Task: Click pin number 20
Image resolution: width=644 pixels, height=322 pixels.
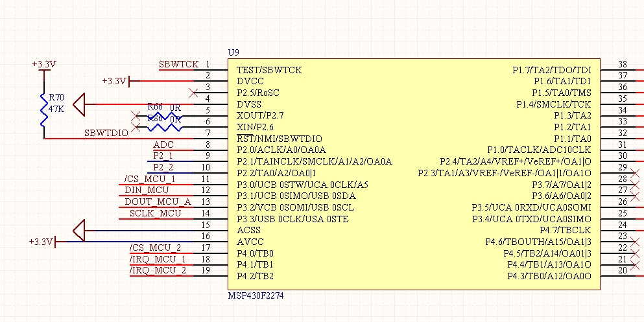Action: pyautogui.click(x=623, y=270)
